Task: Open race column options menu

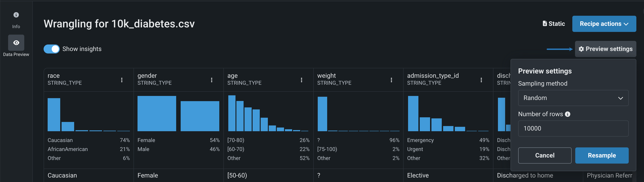Action: (122, 80)
